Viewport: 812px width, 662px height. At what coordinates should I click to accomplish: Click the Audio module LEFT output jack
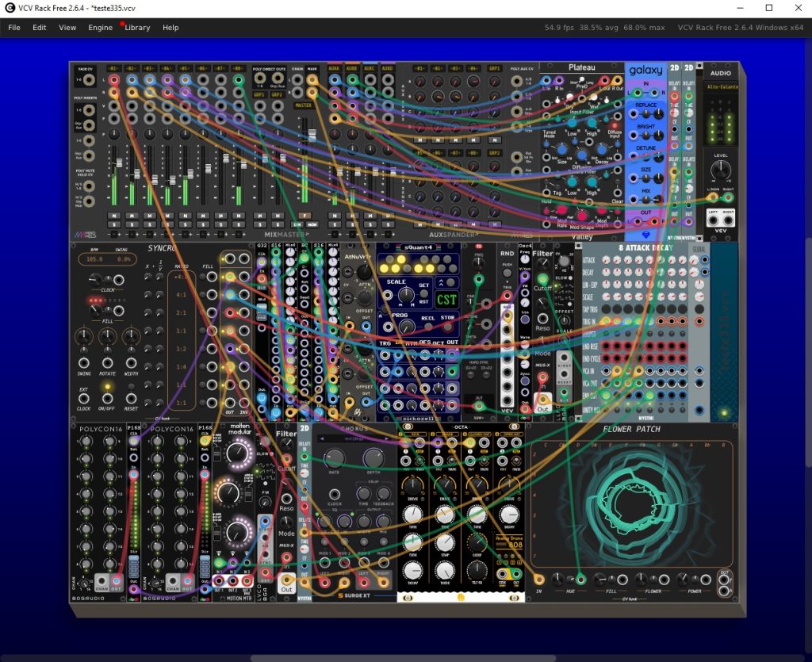click(713, 219)
